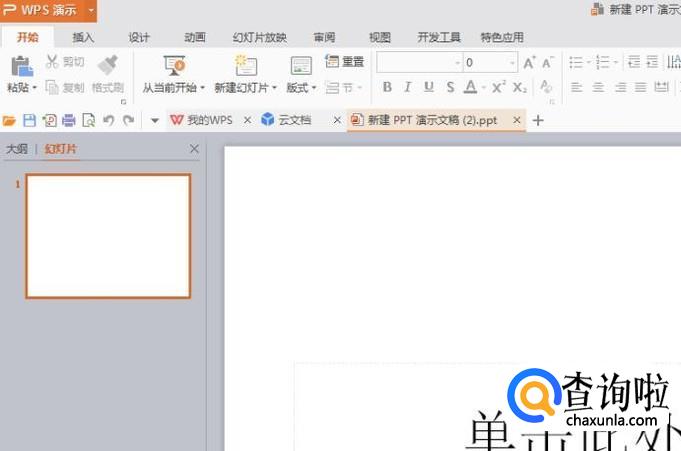The width and height of the screenshot is (681, 451).
Task: Add a new document tab with plus
Action: 538,120
